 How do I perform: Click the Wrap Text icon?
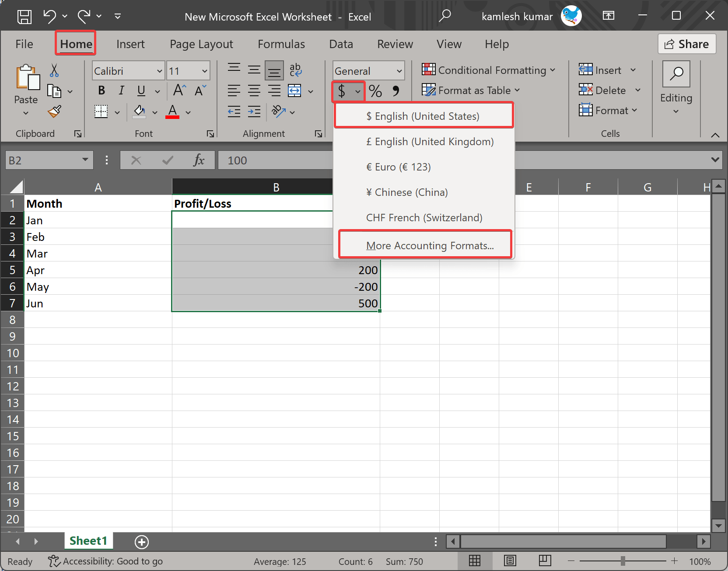pos(295,70)
